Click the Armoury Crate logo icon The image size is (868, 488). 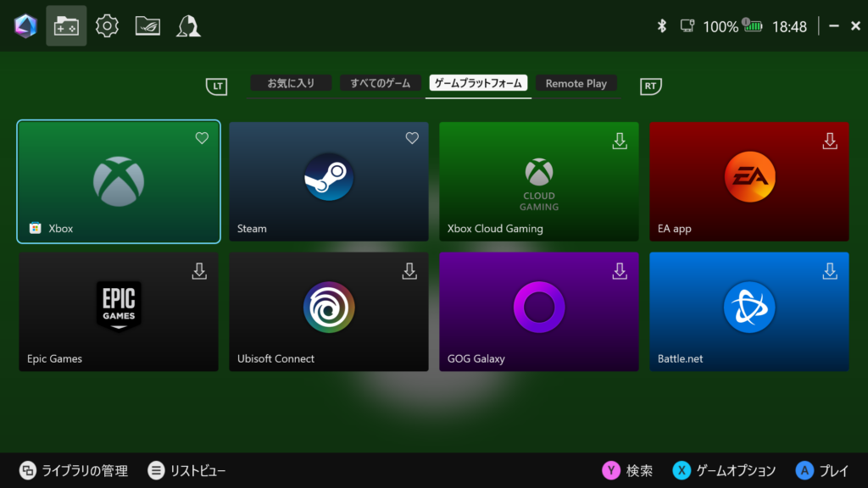pos(25,26)
